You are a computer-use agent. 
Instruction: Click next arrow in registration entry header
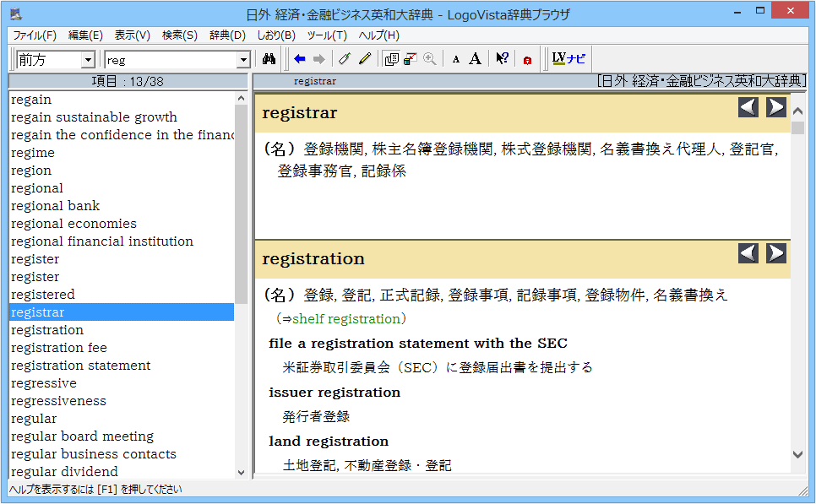point(776,253)
